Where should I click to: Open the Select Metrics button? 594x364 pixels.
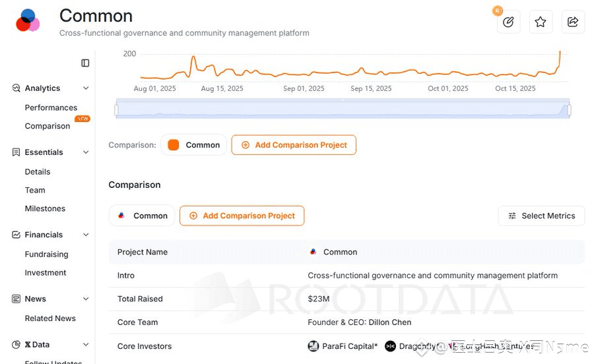click(x=541, y=216)
